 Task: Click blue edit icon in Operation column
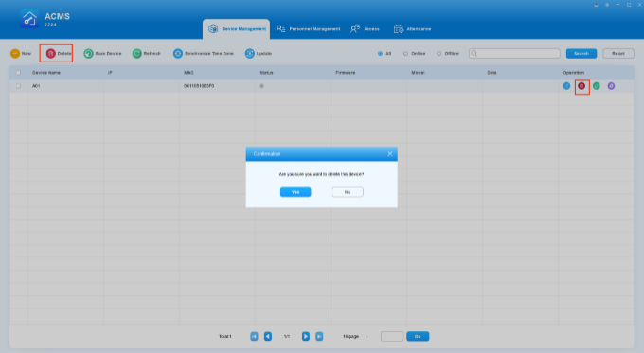[566, 86]
